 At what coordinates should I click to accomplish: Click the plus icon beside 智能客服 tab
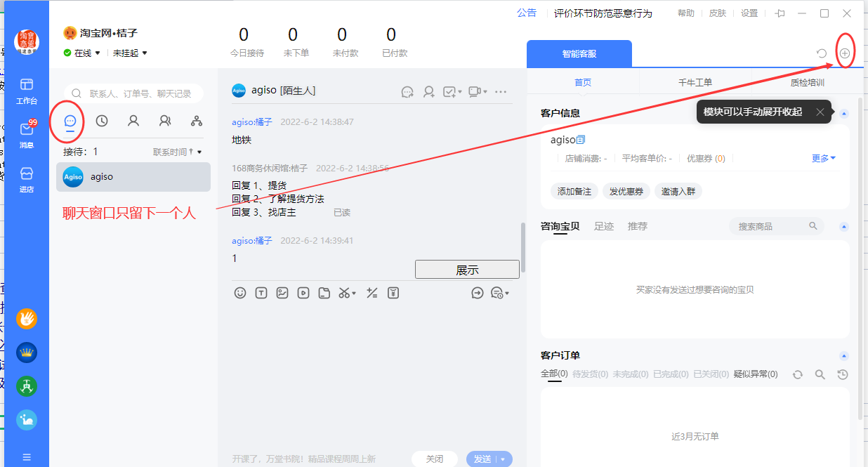tap(845, 53)
